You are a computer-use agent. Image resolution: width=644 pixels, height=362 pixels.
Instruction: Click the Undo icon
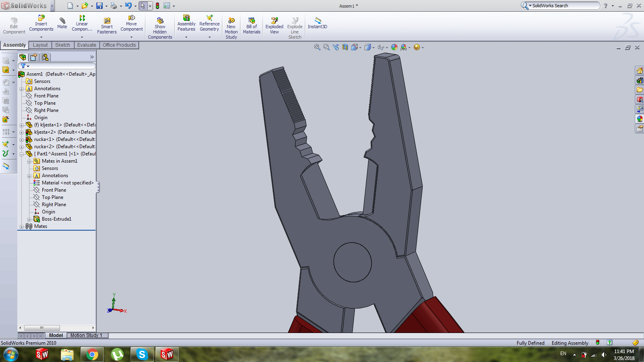[x=128, y=6]
